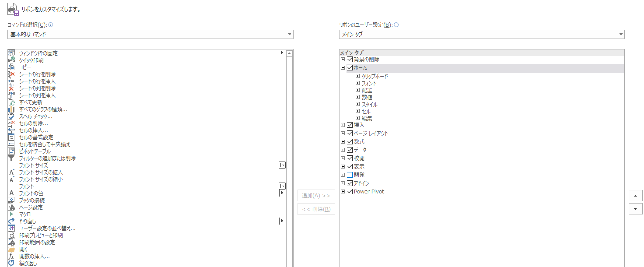644x267 pixels.
Task: Select the 印刷範囲の設定 icon
Action: [11, 242]
